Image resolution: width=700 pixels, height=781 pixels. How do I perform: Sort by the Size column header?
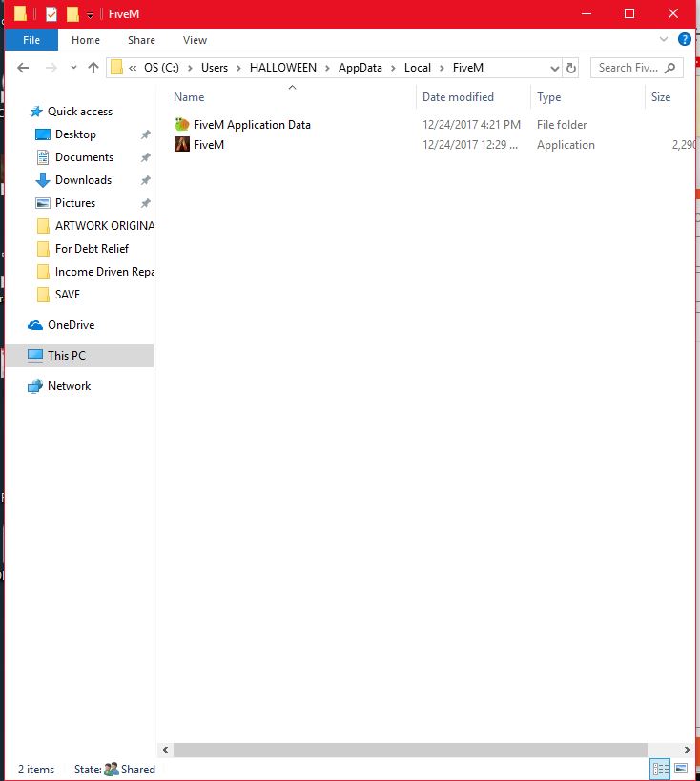click(661, 97)
